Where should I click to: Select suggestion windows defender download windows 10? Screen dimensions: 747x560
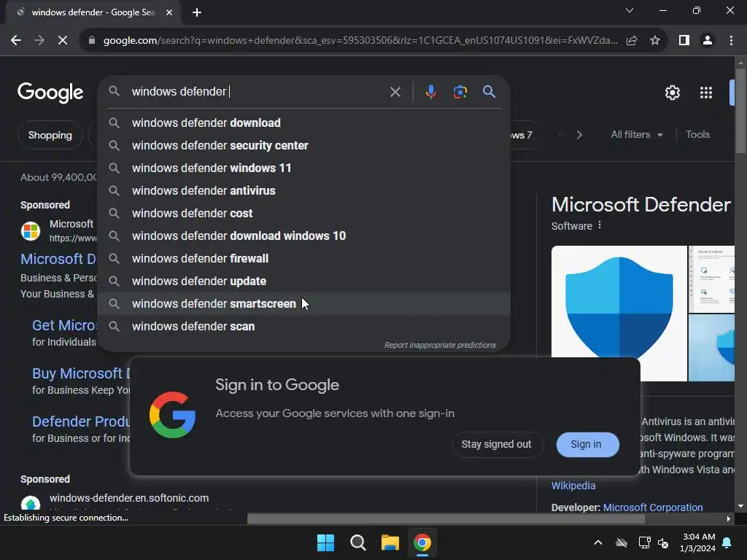(303, 236)
